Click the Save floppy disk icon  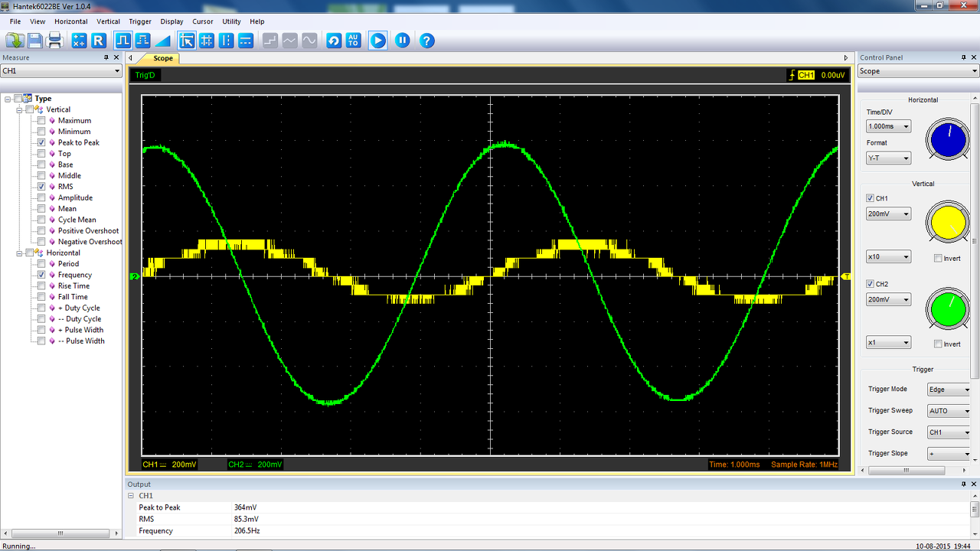coord(35,41)
